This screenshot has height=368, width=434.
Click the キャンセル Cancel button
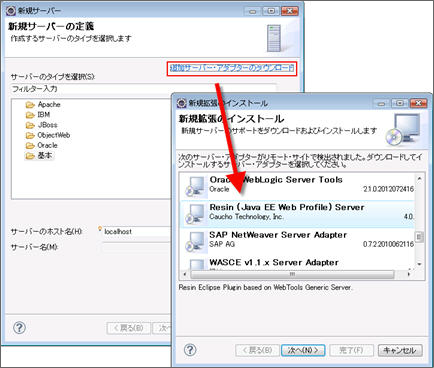click(400, 350)
